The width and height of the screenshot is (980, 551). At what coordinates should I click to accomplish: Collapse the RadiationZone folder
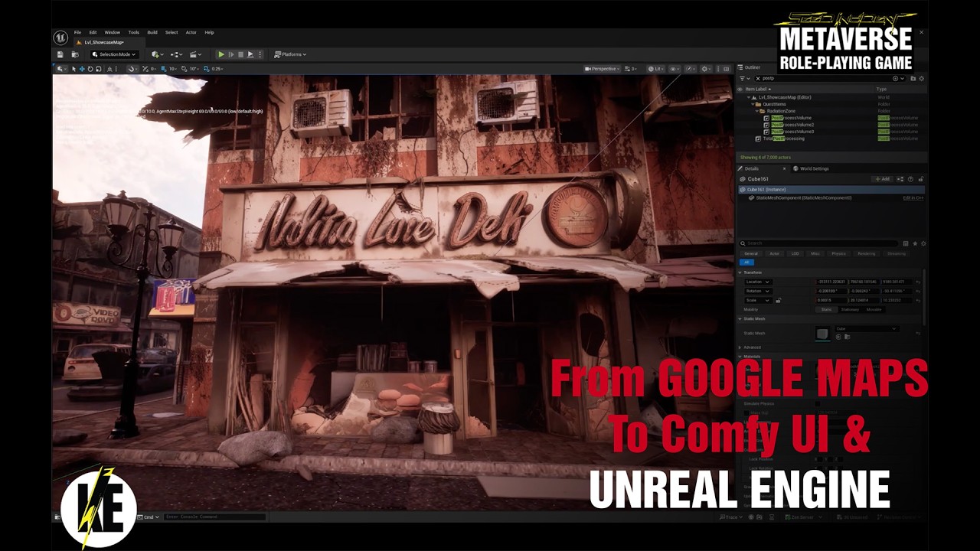coord(757,111)
